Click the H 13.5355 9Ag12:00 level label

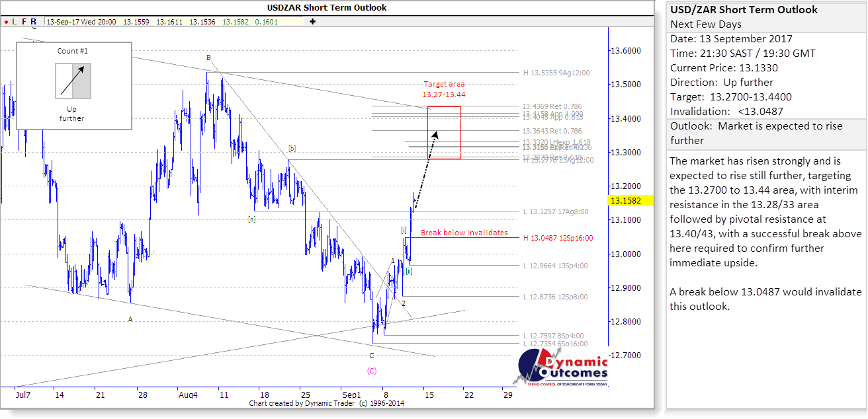click(556, 73)
